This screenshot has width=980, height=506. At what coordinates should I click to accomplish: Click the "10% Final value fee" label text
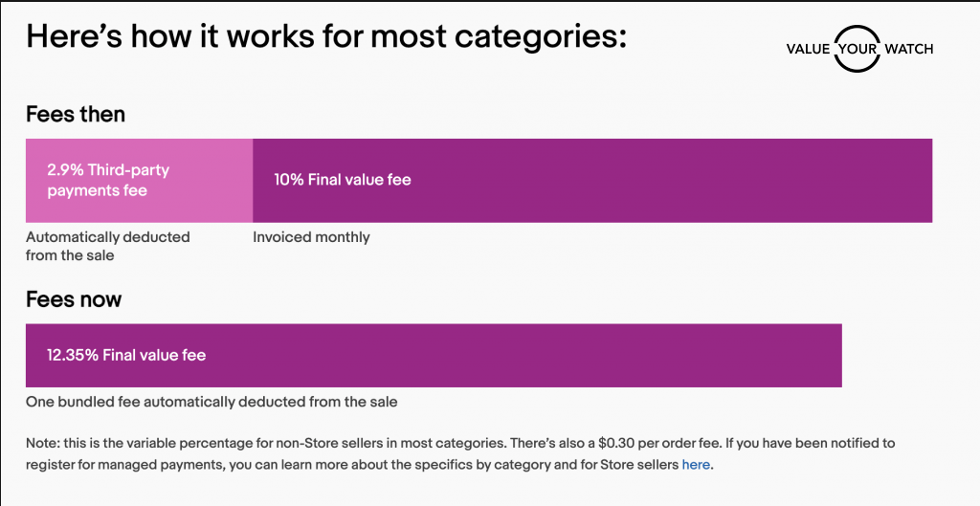point(342,180)
